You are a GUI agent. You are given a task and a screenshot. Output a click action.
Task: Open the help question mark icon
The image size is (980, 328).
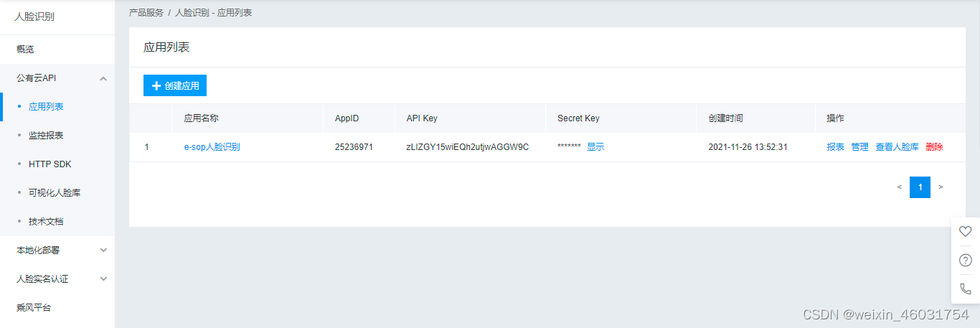(x=966, y=260)
